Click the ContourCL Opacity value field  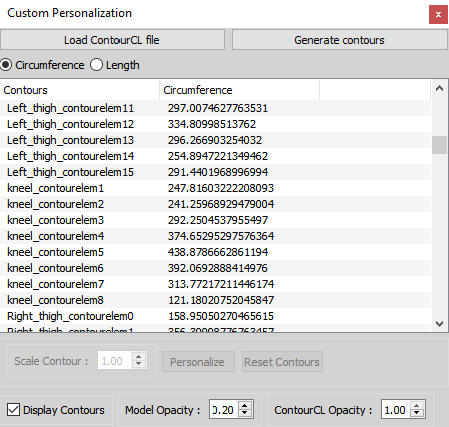click(396, 409)
